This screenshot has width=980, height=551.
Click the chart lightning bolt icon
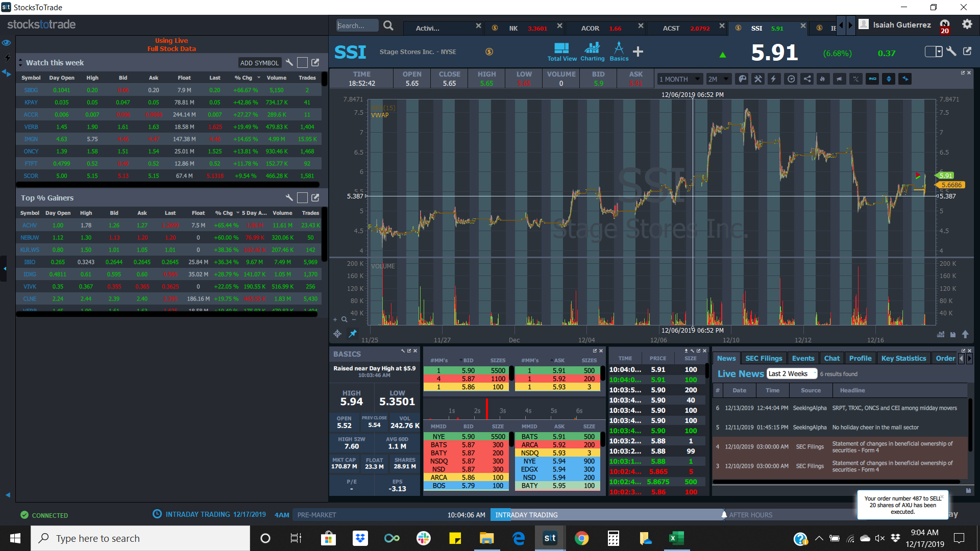[x=774, y=79]
